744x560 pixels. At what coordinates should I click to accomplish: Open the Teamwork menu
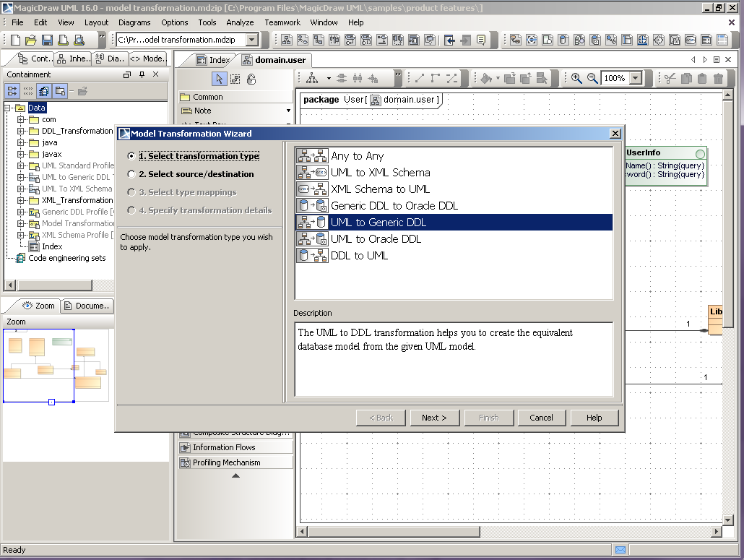[x=282, y=22]
